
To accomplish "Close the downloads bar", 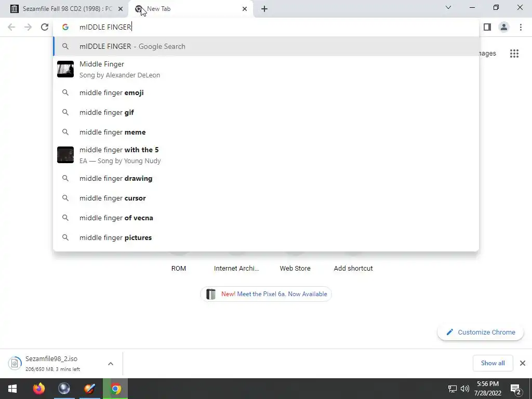I will click(x=523, y=363).
